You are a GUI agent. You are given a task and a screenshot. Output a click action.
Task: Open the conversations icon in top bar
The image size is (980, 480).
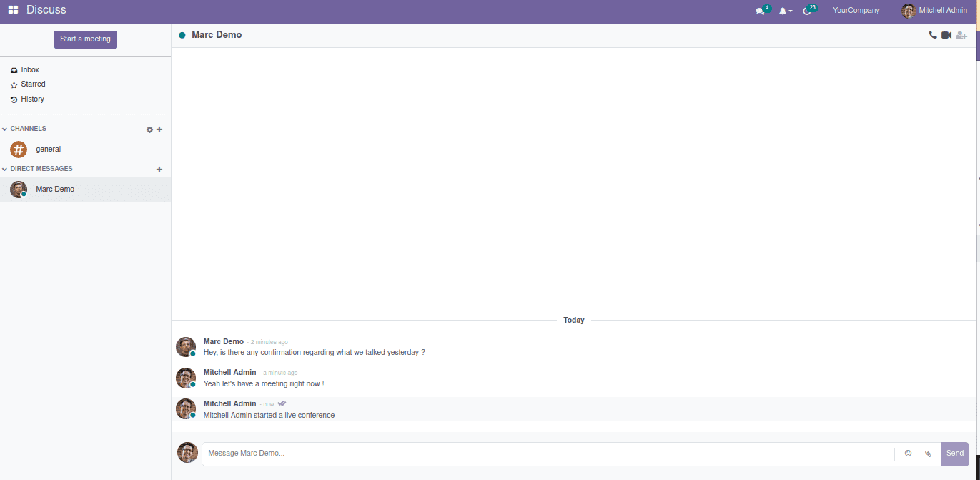[x=760, y=11]
